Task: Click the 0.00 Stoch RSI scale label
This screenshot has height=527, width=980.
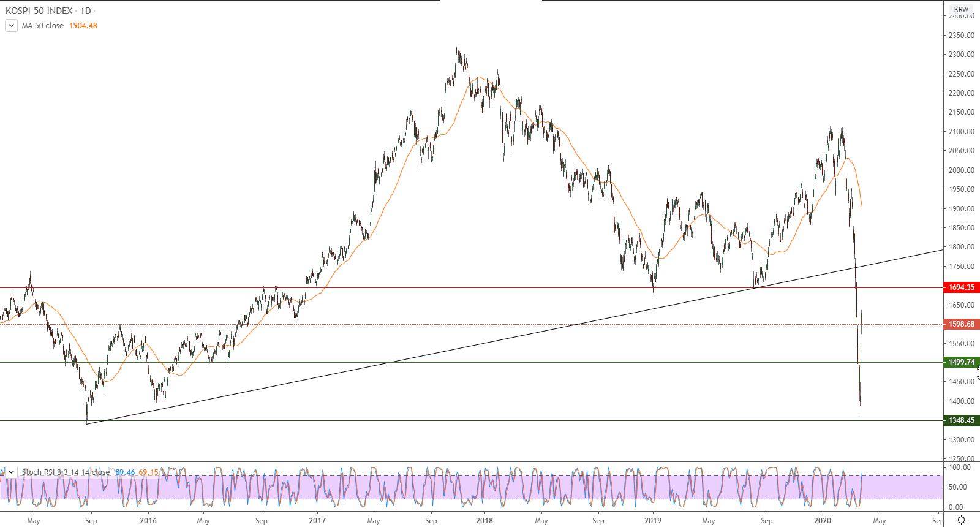Action: pos(956,507)
